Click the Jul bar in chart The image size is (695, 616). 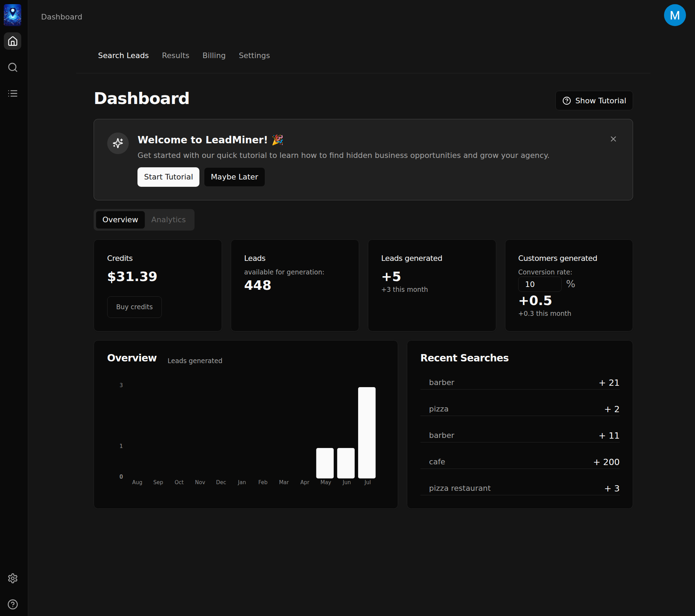click(366, 432)
